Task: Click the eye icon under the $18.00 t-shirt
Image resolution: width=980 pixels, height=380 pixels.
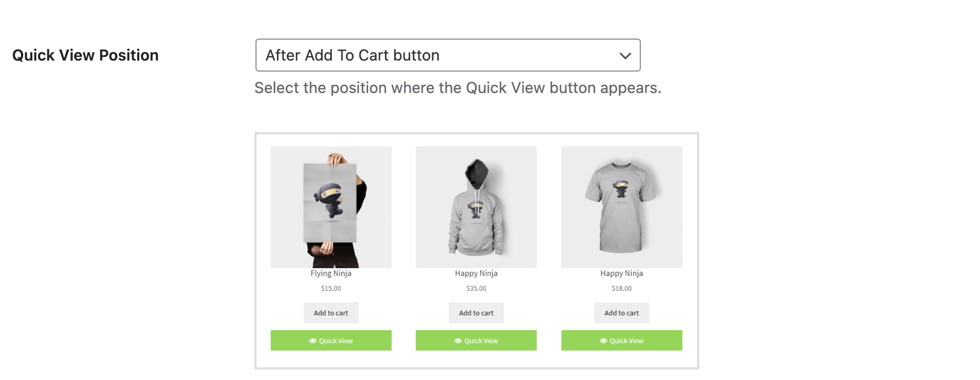Action: coord(603,341)
